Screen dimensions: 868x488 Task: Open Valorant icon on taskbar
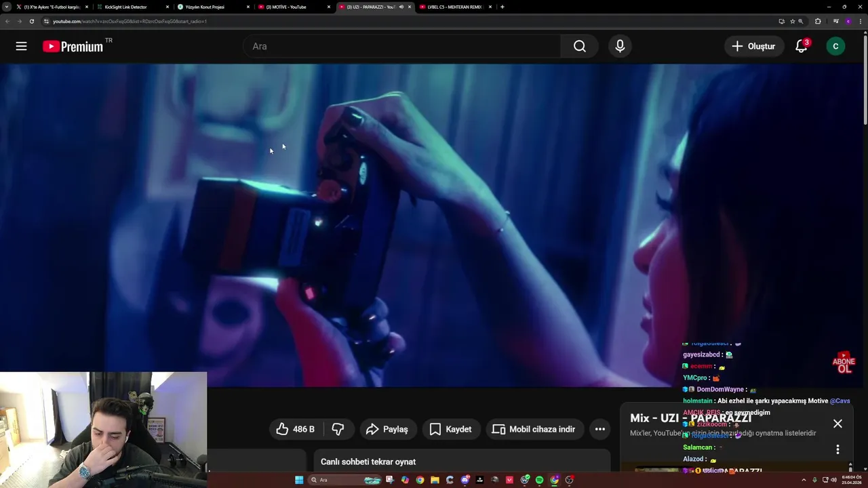[x=509, y=480]
